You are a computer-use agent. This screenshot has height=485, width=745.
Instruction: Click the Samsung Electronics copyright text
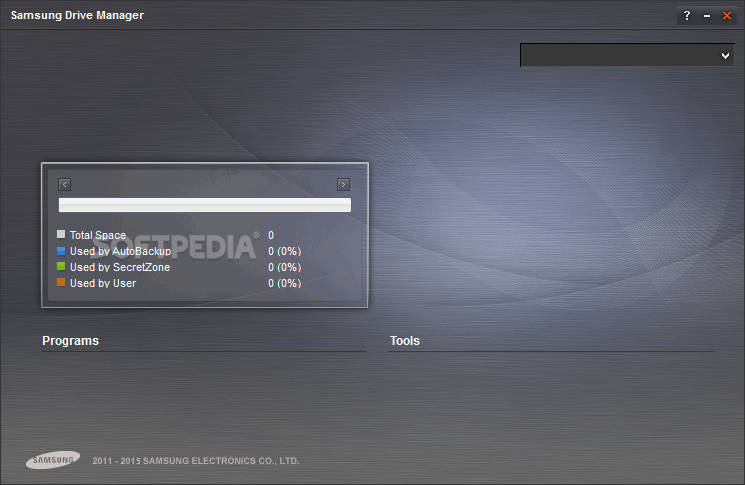tap(196, 461)
